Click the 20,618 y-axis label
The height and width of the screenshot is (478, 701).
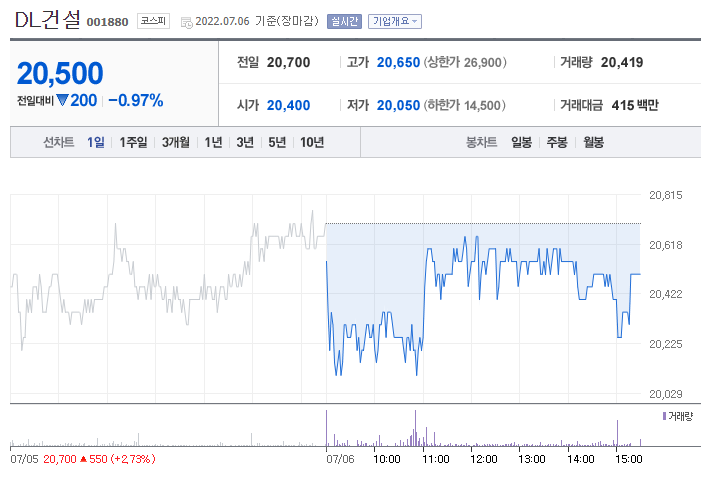666,245
